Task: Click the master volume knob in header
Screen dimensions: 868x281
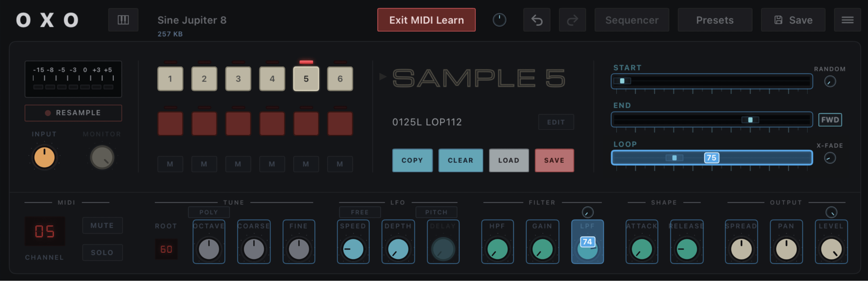Action: [x=499, y=20]
